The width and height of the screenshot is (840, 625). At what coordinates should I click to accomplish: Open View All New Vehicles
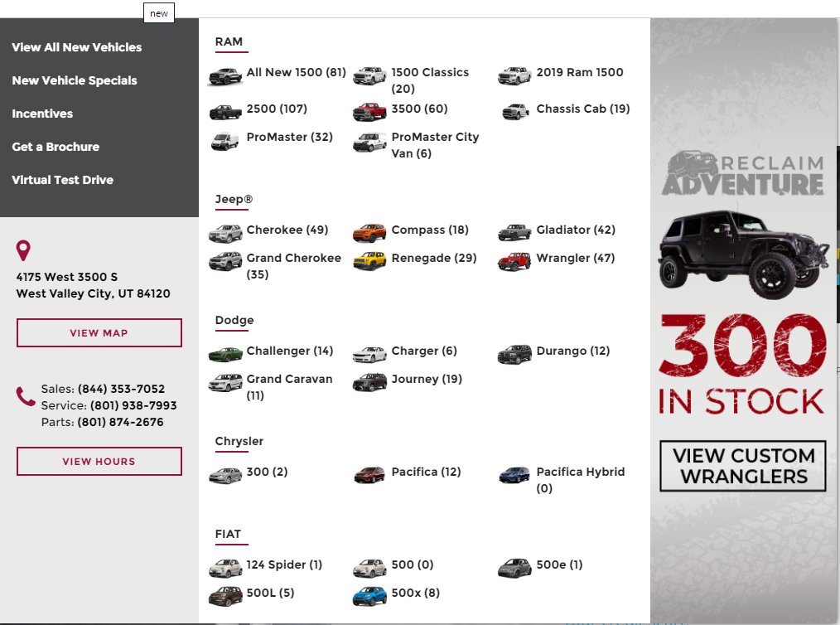pos(76,47)
